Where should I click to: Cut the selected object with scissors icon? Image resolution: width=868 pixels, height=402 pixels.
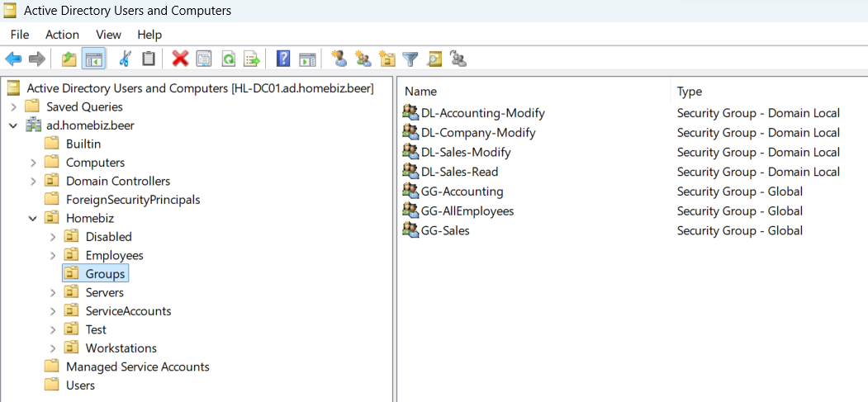125,58
